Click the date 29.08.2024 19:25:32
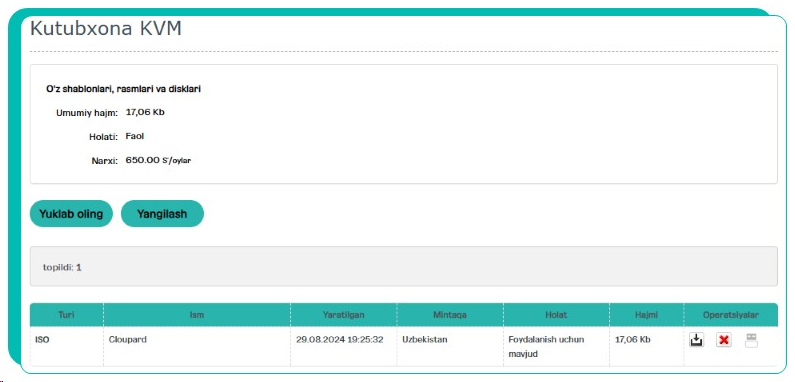 click(339, 339)
